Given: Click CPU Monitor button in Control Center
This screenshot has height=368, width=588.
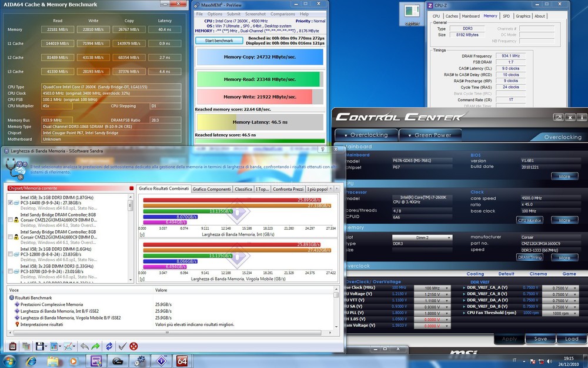Looking at the screenshot, I should click(530, 220).
